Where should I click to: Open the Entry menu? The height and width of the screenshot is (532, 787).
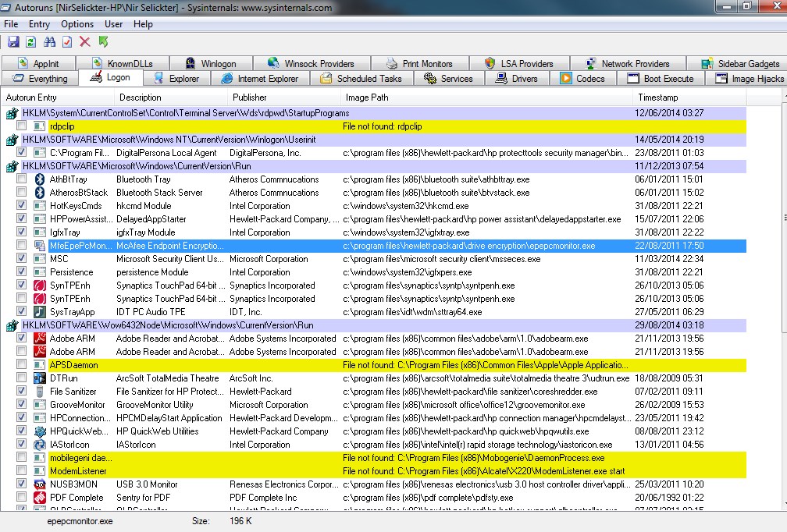[39, 24]
